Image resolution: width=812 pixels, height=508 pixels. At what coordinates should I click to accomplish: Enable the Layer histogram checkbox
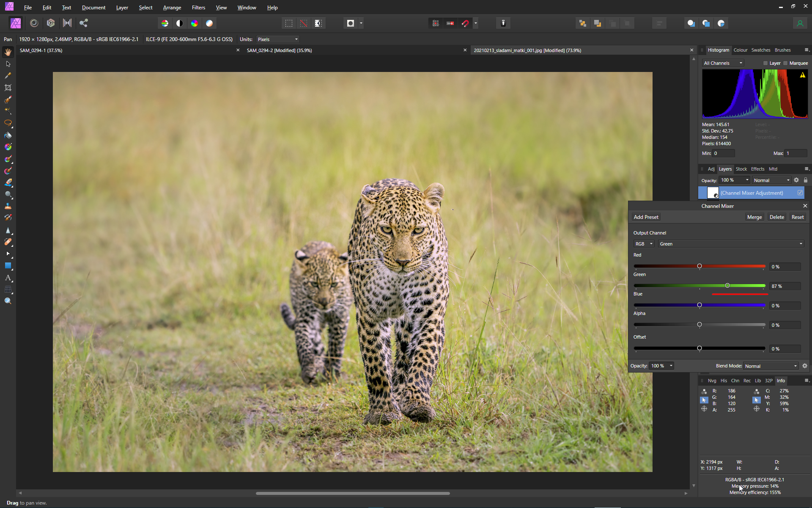click(765, 63)
